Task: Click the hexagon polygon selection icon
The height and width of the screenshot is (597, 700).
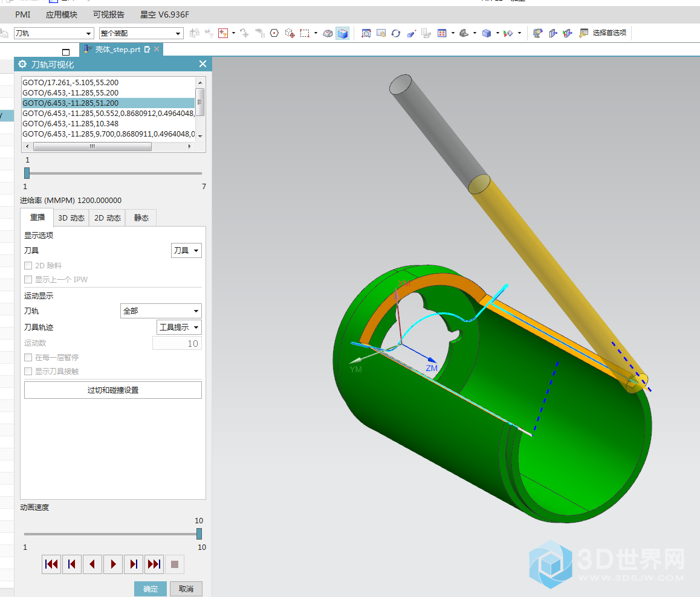Action: click(274, 33)
